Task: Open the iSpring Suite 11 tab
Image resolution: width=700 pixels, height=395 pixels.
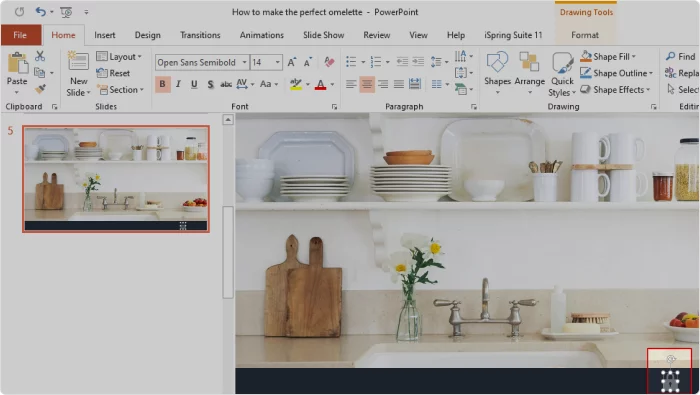Action: tap(513, 35)
